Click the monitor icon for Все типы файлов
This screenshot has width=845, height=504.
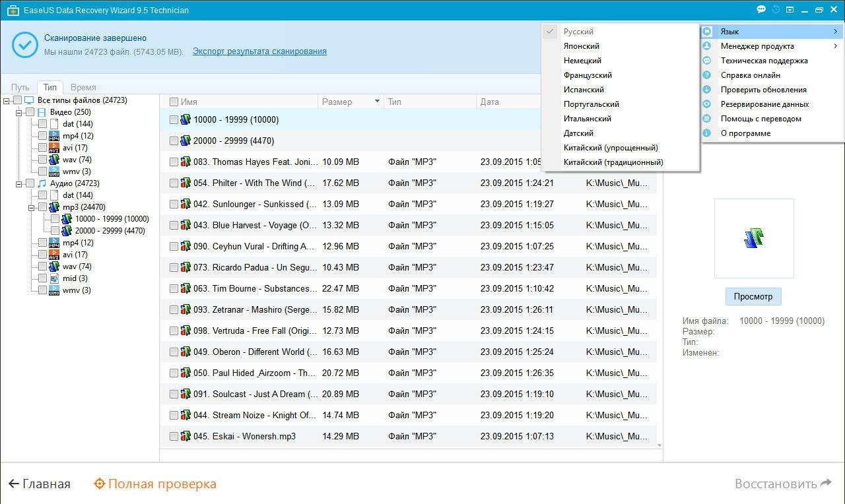coord(29,100)
